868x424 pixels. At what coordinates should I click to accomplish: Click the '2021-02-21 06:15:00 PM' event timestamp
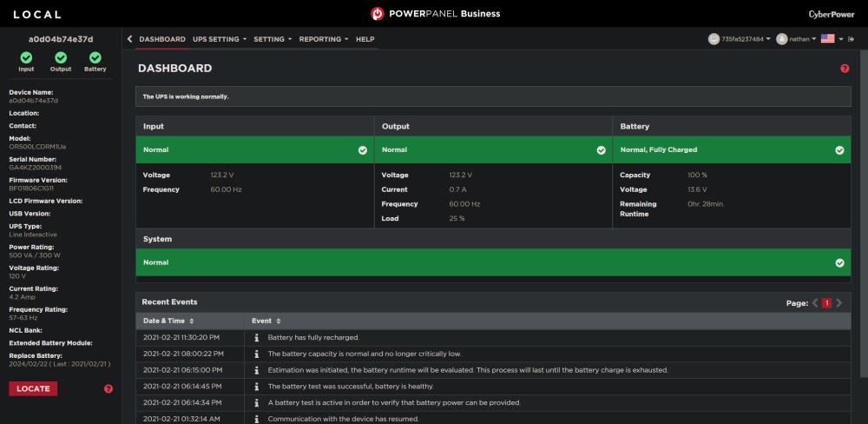pos(182,370)
